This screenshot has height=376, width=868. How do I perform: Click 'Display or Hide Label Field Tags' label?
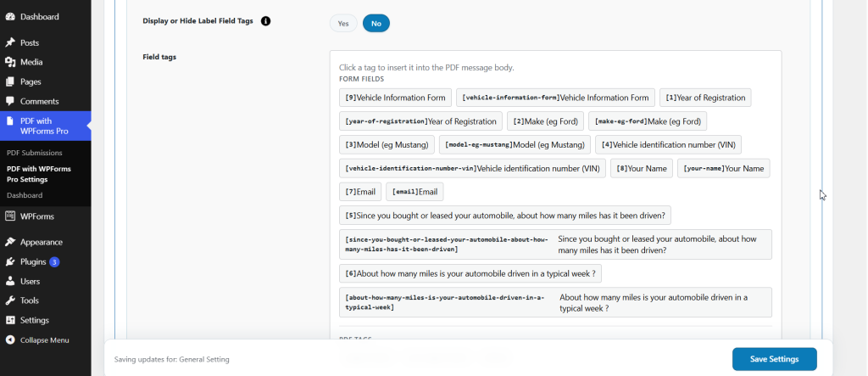coord(198,21)
